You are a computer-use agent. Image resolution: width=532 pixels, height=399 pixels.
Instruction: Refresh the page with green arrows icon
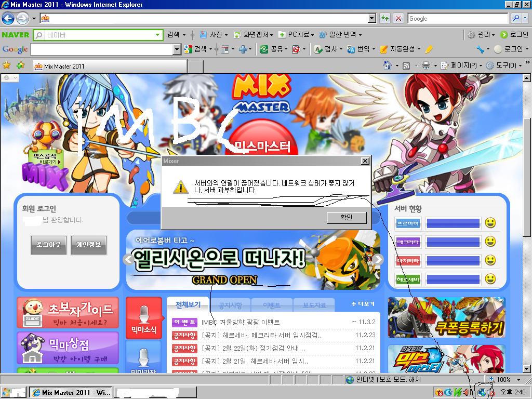pyautogui.click(x=385, y=18)
